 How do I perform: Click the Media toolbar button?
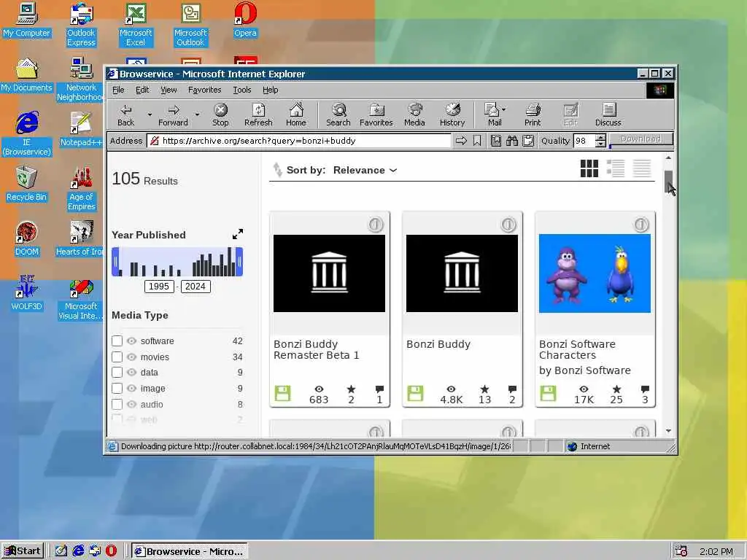pos(414,115)
